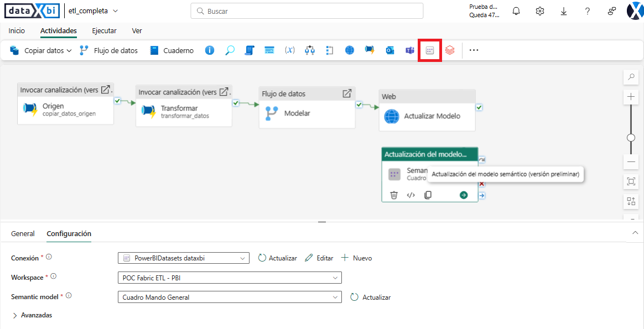Screen dimensions: 644x329
Task: Click Editar next to the connection
Action: tap(320, 258)
